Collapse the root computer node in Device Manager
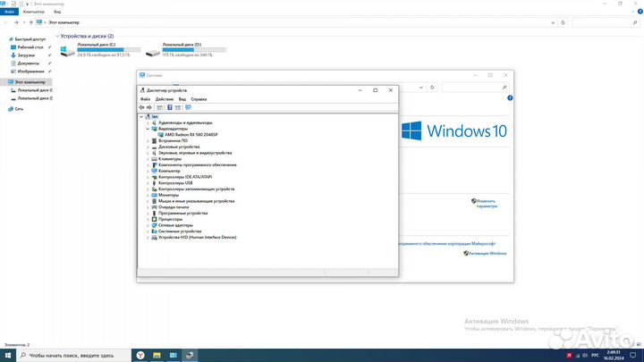Screen dimensions: 644x362 pyautogui.click(x=141, y=117)
